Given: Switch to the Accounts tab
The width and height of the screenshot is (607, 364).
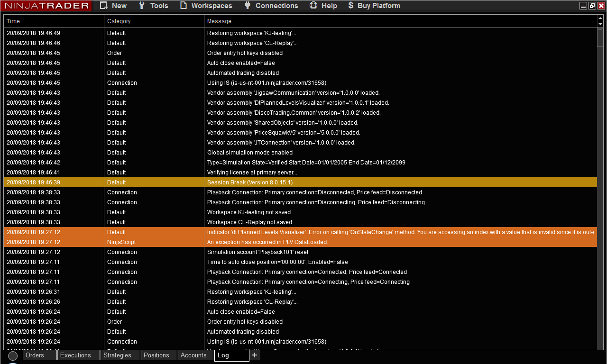Looking at the screenshot, I should click(196, 355).
